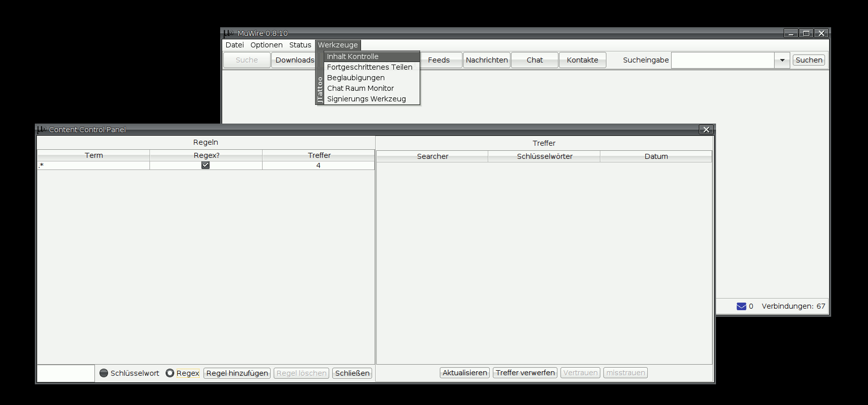Minimize the MuWire main window
Screen dimensions: 868x405
[x=791, y=33]
